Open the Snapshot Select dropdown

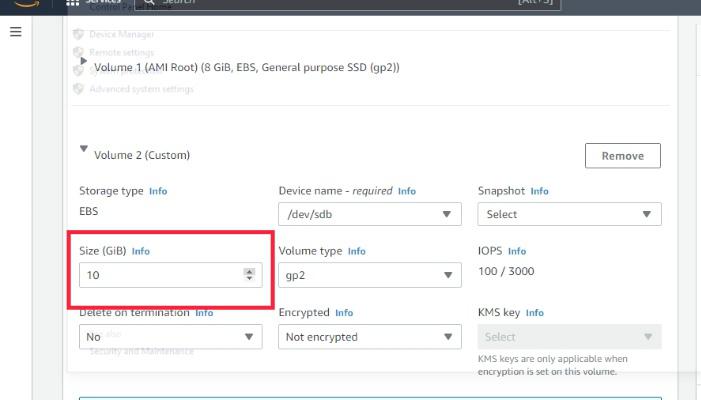568,214
